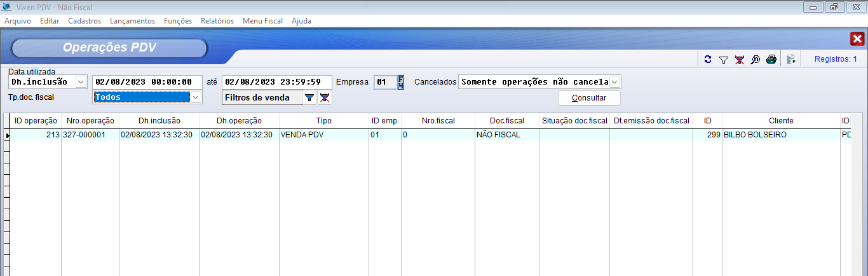Click the black funnel filter icon in toolbar
Screen dimensions: 868x276
(x=723, y=60)
